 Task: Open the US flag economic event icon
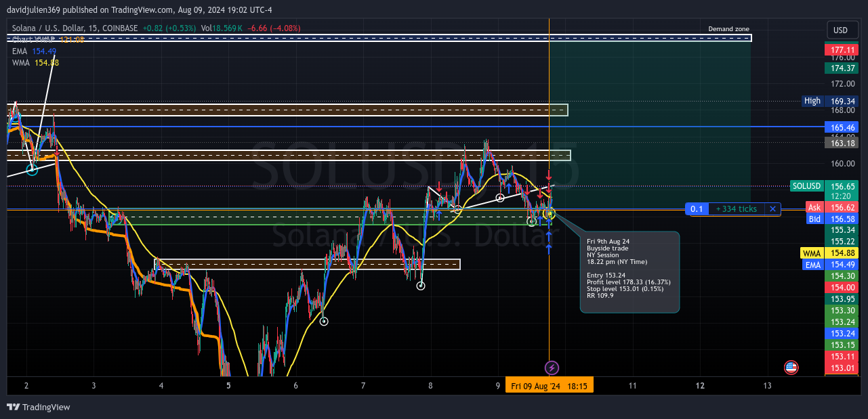coord(791,368)
